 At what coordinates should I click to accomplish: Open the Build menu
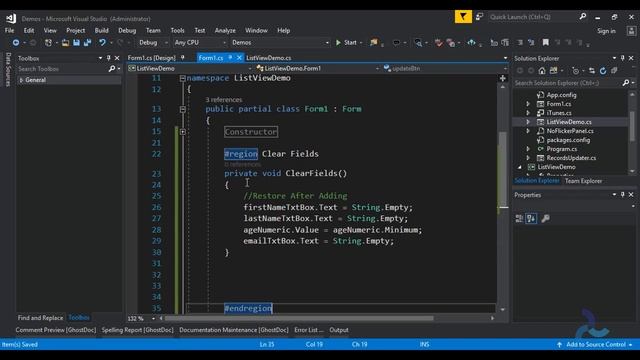point(102,31)
